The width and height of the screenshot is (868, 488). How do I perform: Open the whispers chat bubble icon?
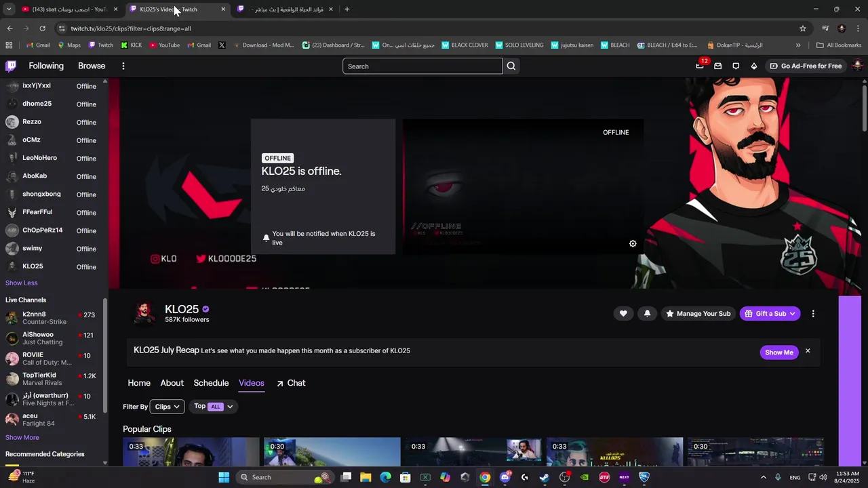click(736, 66)
